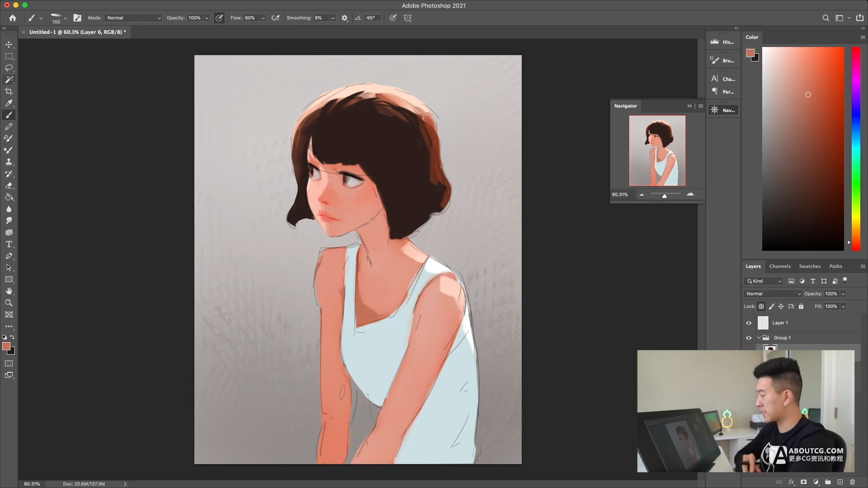Select the Zoom tool

9,303
